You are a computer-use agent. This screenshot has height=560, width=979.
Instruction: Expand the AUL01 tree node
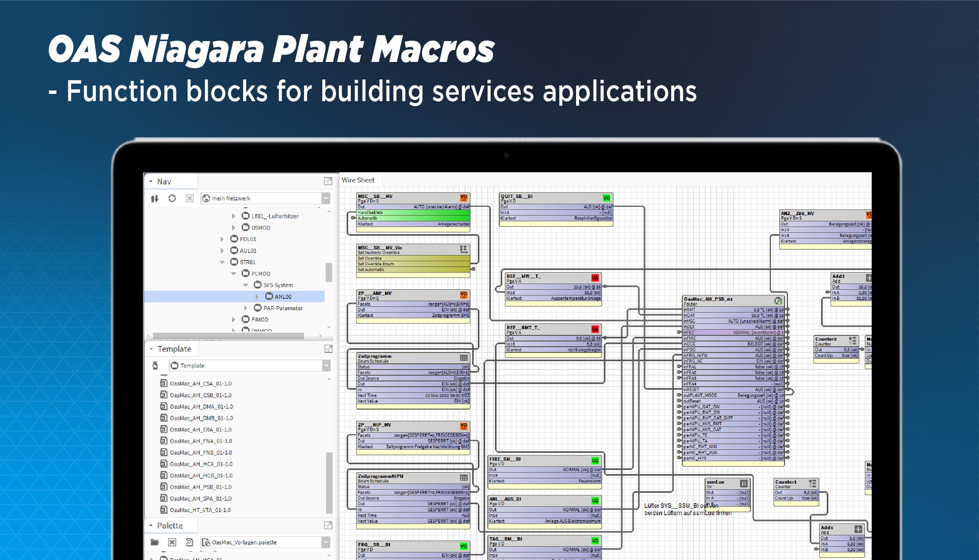click(x=222, y=251)
